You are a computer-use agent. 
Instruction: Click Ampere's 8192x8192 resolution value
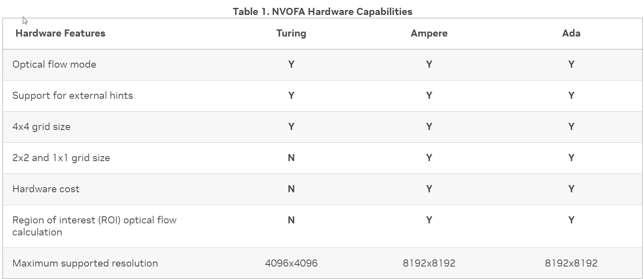point(429,263)
